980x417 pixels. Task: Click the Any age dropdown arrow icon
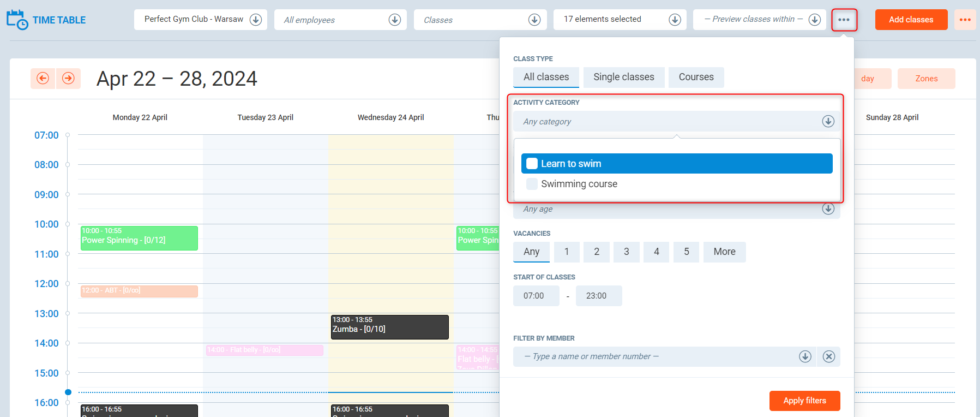828,209
